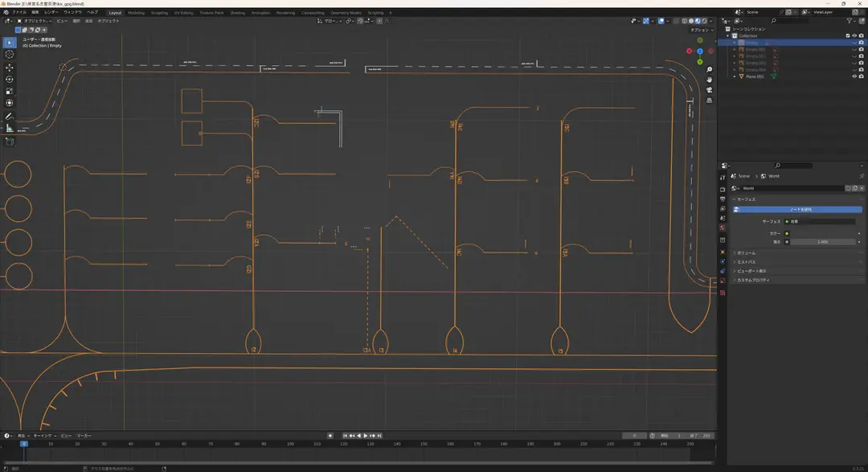Choose the Annotate pencil tool

tap(10, 117)
